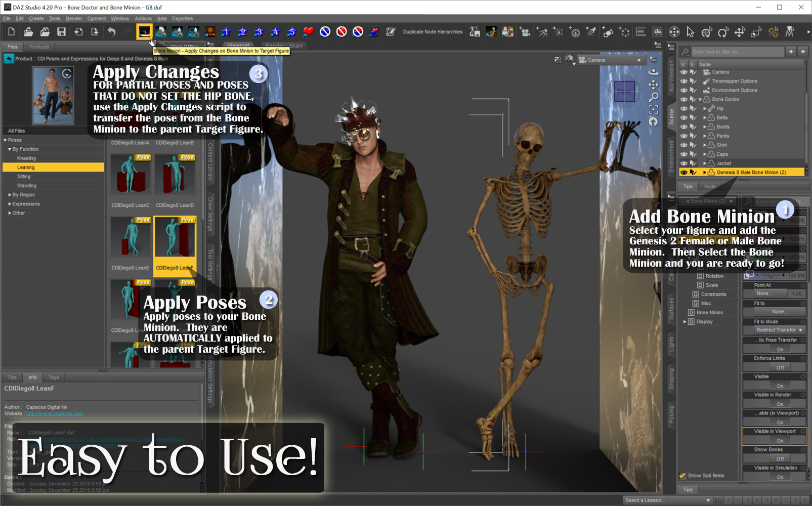The height and width of the screenshot is (506, 812).
Task: Turn Show Bones on
Action: (780, 458)
